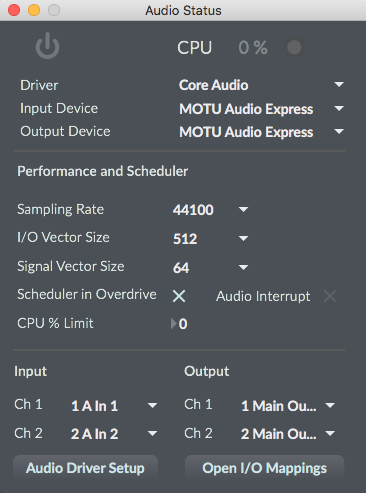This screenshot has width=366, height=493.
Task: Toggle the Audio Interrupt checkbox
Action: coord(330,296)
